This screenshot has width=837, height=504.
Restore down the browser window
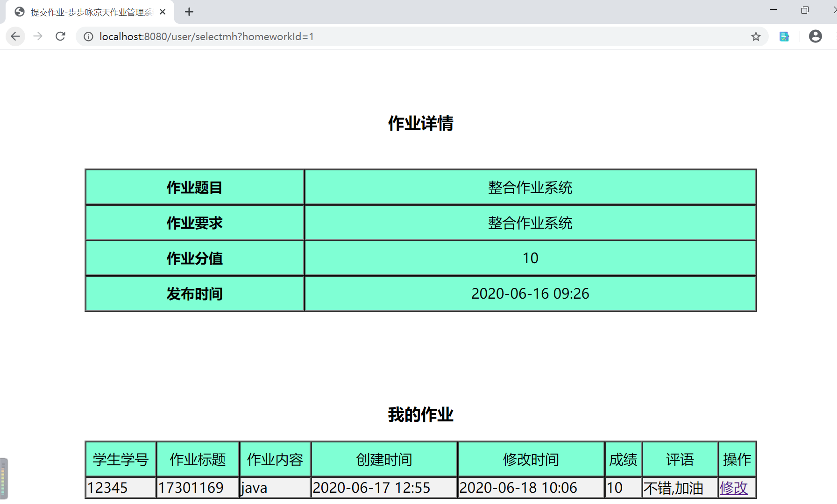(805, 10)
